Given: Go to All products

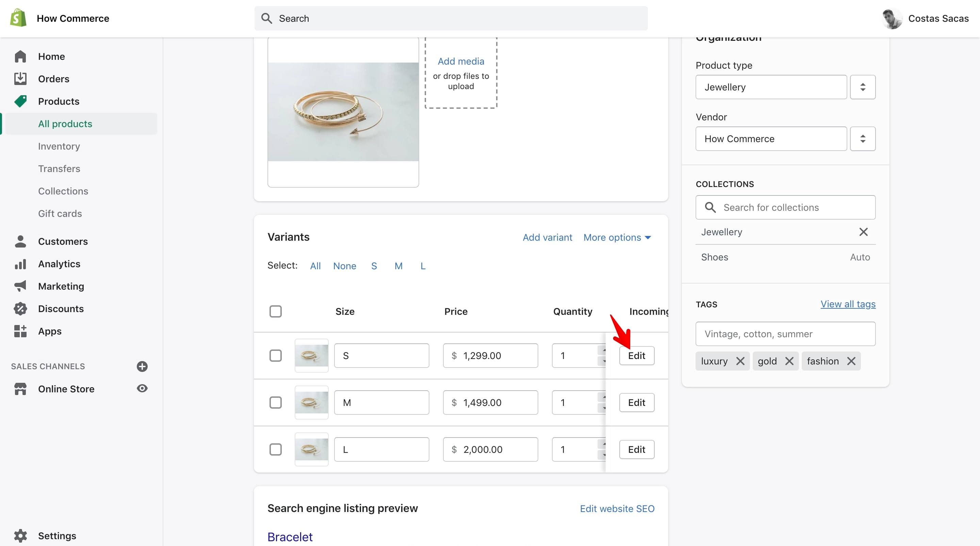Looking at the screenshot, I should [x=65, y=123].
